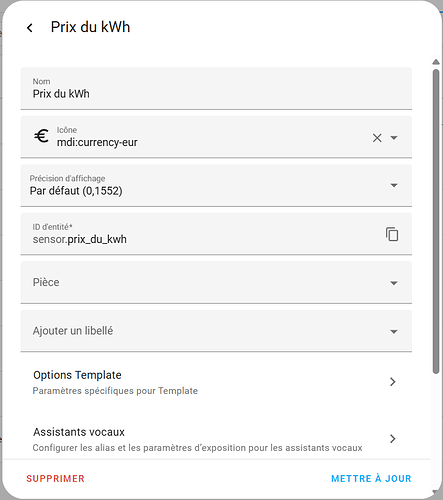The width and height of the screenshot is (443, 500).
Task: Click the scrollbar down arrow
Action: pyautogui.click(x=436, y=492)
